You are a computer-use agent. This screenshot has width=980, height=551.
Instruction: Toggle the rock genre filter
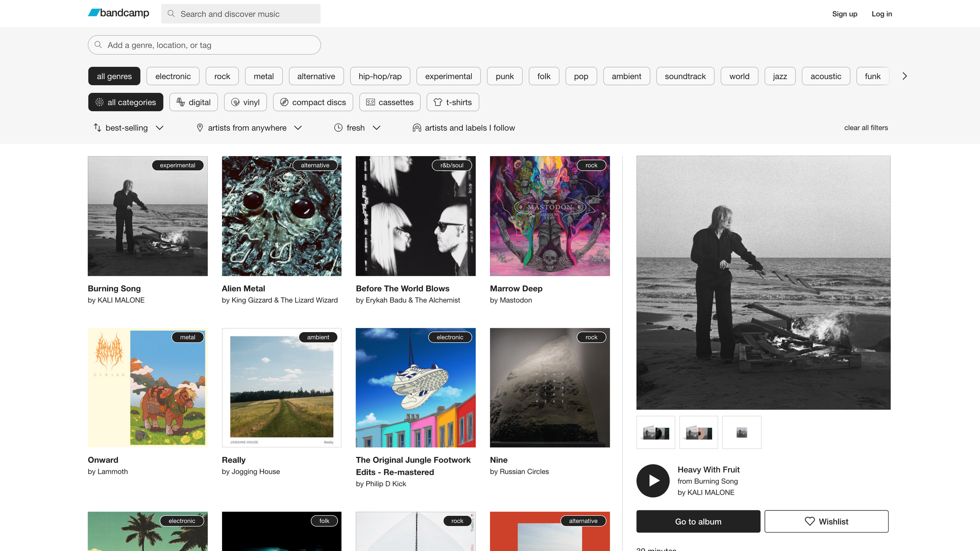(x=222, y=76)
